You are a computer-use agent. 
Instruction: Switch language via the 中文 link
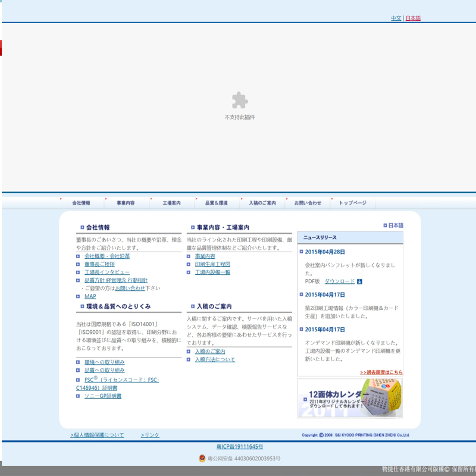pyautogui.click(x=394, y=18)
